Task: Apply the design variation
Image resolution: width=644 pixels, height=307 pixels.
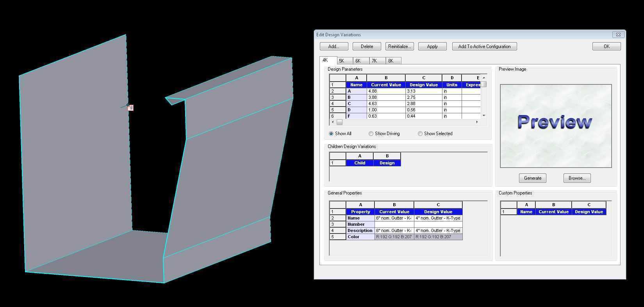Action: coord(432,46)
